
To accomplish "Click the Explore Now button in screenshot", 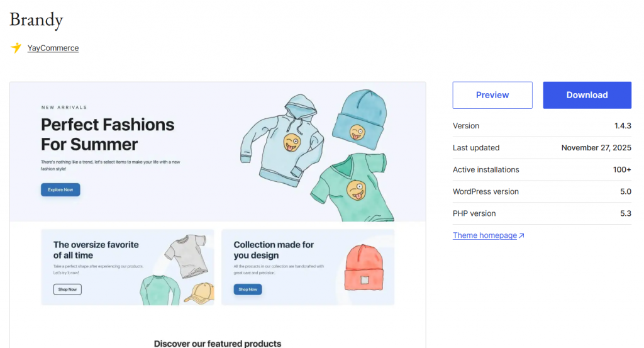I will (x=60, y=189).
